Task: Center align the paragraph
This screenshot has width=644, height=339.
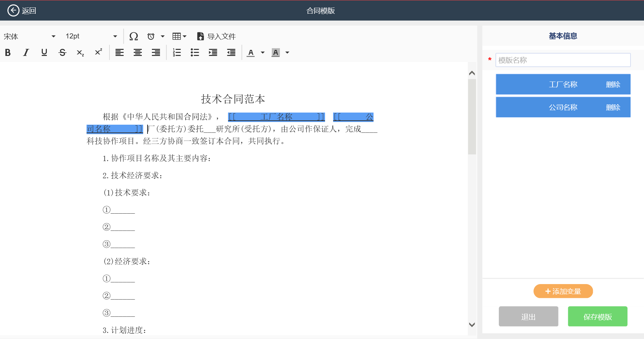Action: pos(138,53)
